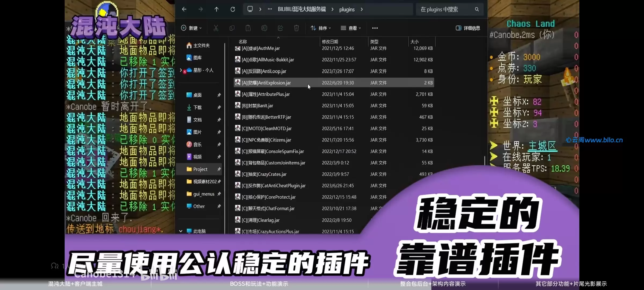Select [C][MOTD]CleanMOTD.jar file
The width and height of the screenshot is (644, 290).
click(x=334, y=128)
